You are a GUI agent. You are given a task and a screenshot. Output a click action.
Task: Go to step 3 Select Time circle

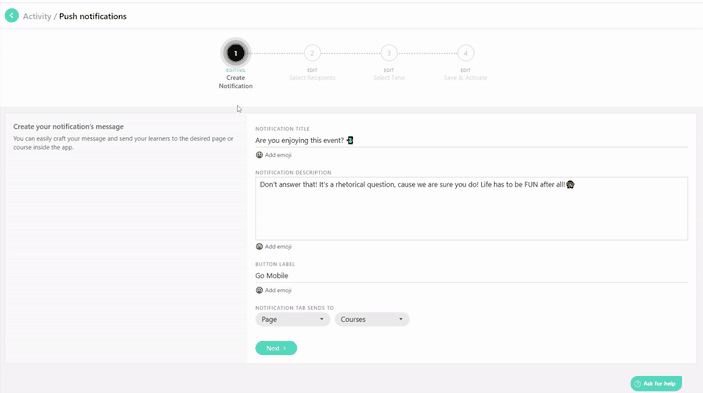(389, 53)
